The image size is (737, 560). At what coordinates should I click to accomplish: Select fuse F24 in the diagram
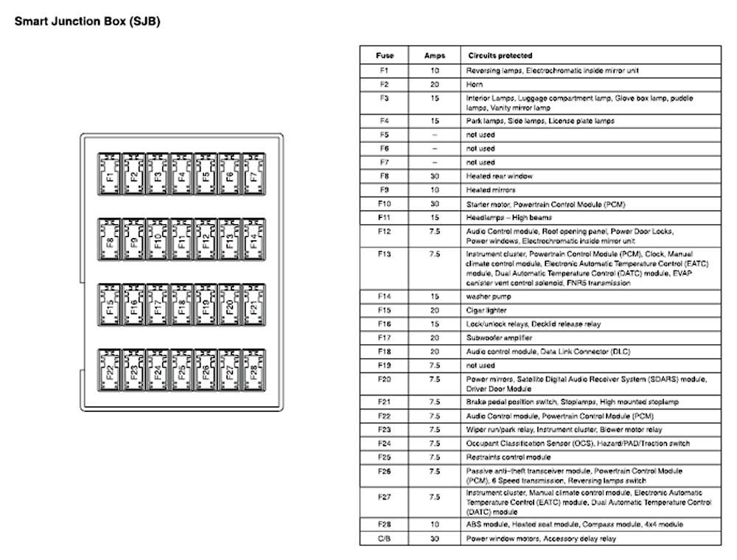[x=158, y=370]
